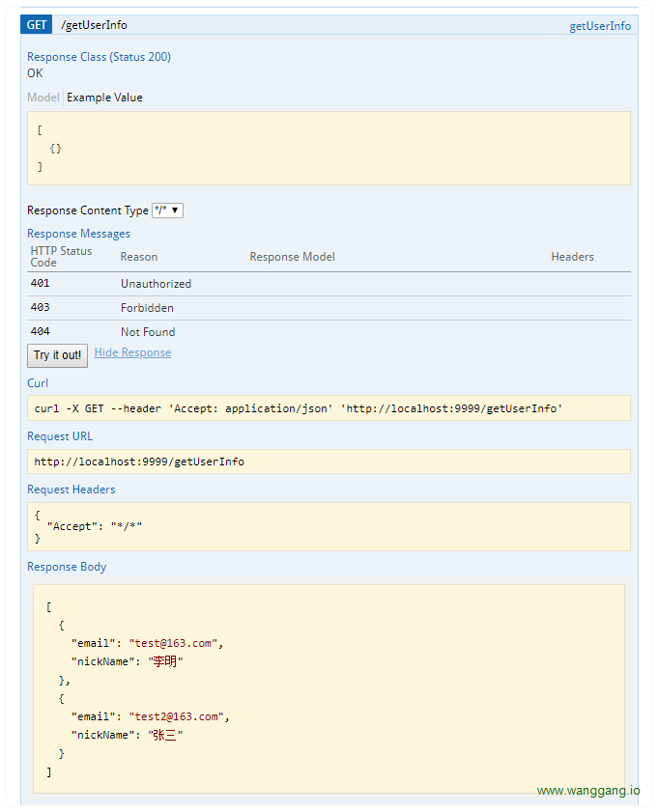Select the Example Value tab
Image resolution: width=658 pixels, height=812 pixels.
(103, 97)
